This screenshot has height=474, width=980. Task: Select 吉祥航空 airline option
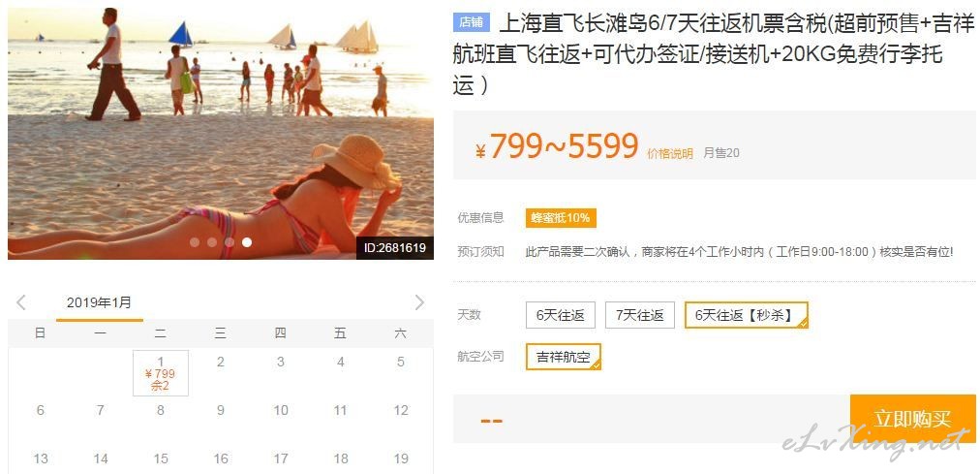point(564,357)
